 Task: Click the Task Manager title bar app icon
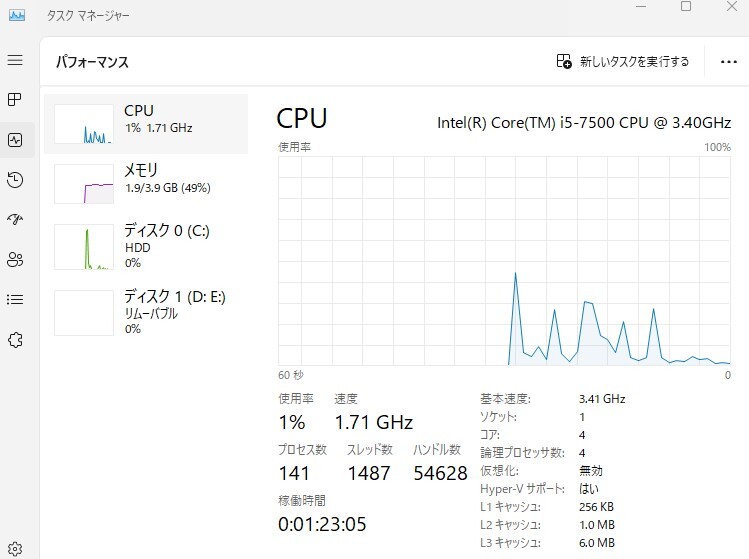click(x=17, y=15)
